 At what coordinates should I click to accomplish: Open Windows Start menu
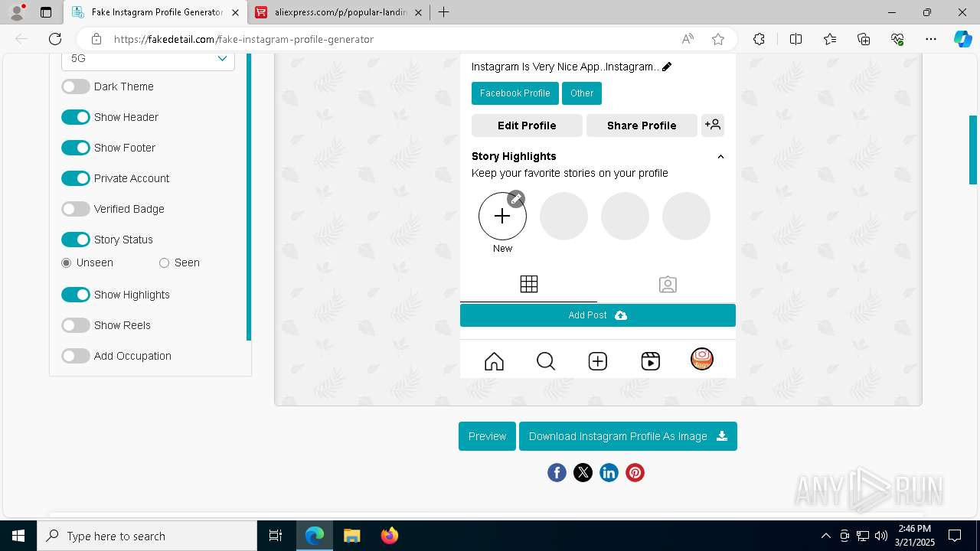[18, 536]
